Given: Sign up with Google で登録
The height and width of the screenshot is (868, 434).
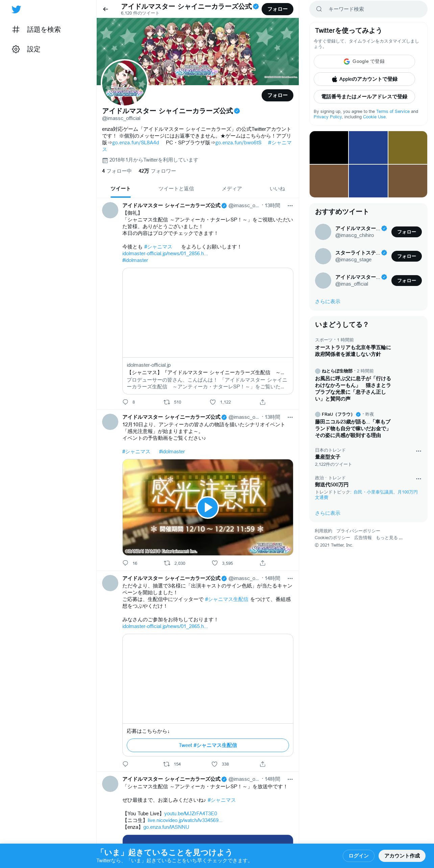Looking at the screenshot, I should [364, 62].
